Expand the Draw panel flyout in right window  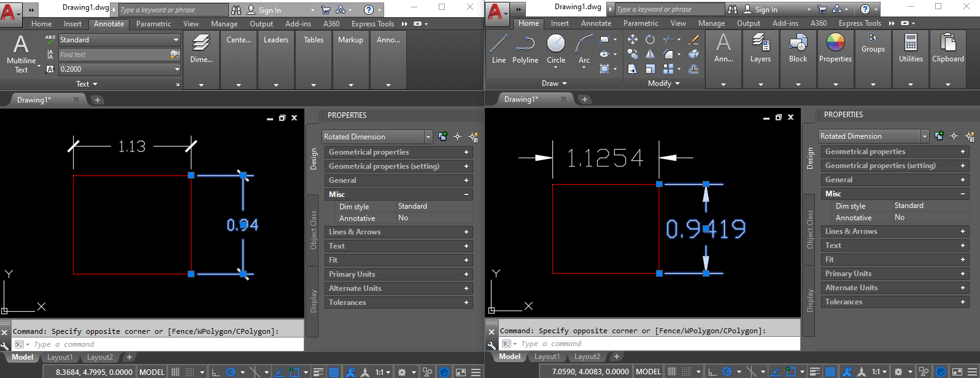coord(554,83)
